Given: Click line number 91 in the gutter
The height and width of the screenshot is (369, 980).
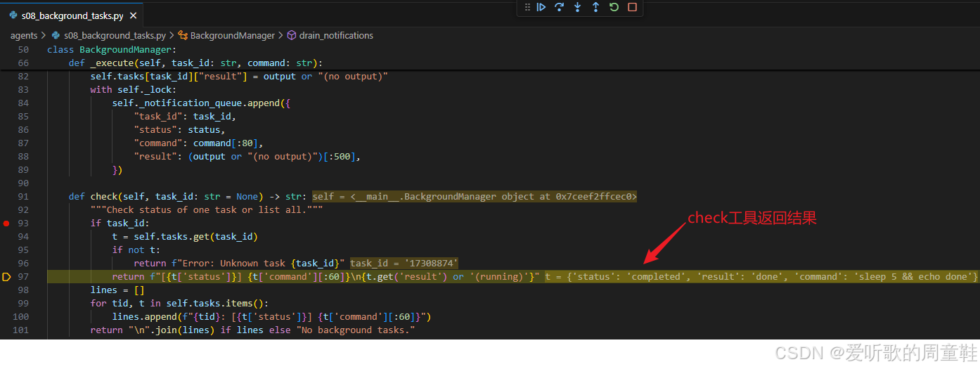Looking at the screenshot, I should coord(23,197).
